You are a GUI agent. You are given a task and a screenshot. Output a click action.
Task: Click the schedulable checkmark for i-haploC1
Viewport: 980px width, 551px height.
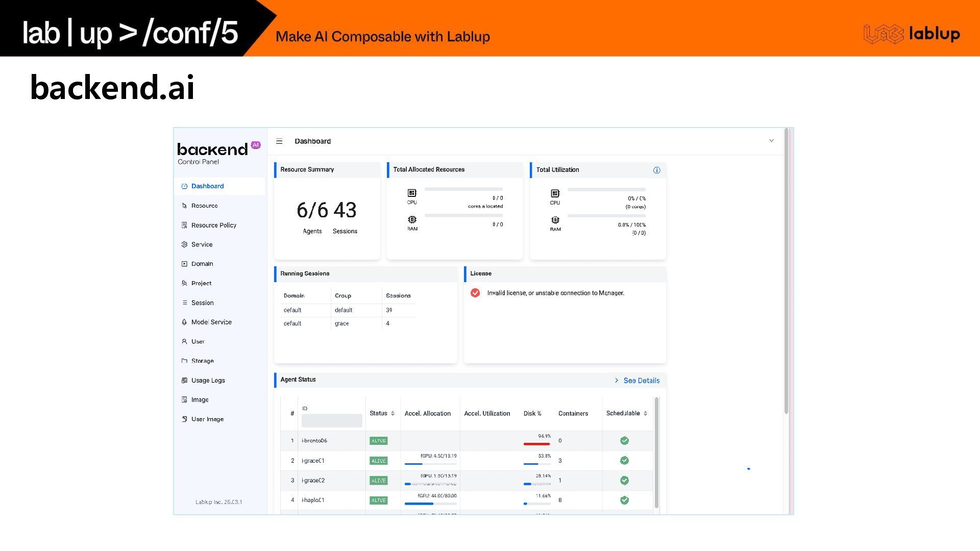click(624, 500)
